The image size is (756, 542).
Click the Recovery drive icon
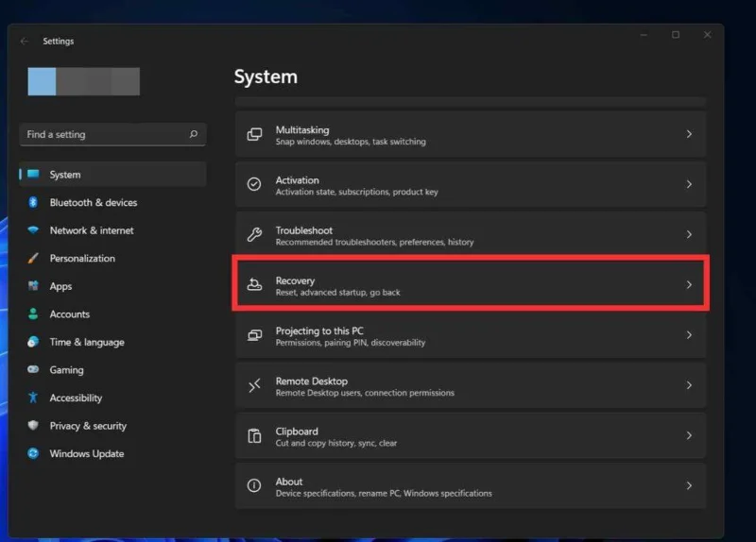(254, 285)
